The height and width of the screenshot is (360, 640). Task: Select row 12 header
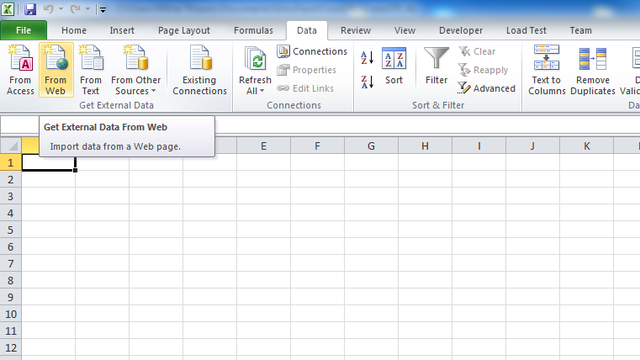(11, 348)
